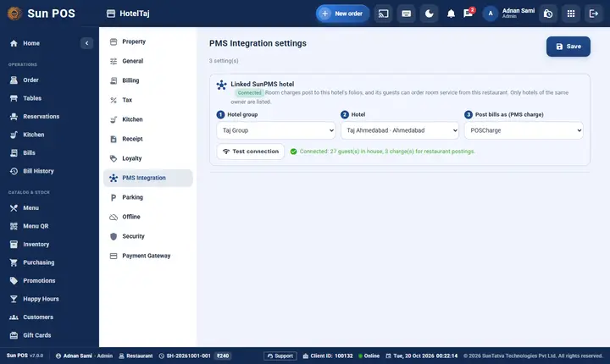This screenshot has width=610, height=364.
Task: Open Menu QR in sidebar
Action: [49, 226]
